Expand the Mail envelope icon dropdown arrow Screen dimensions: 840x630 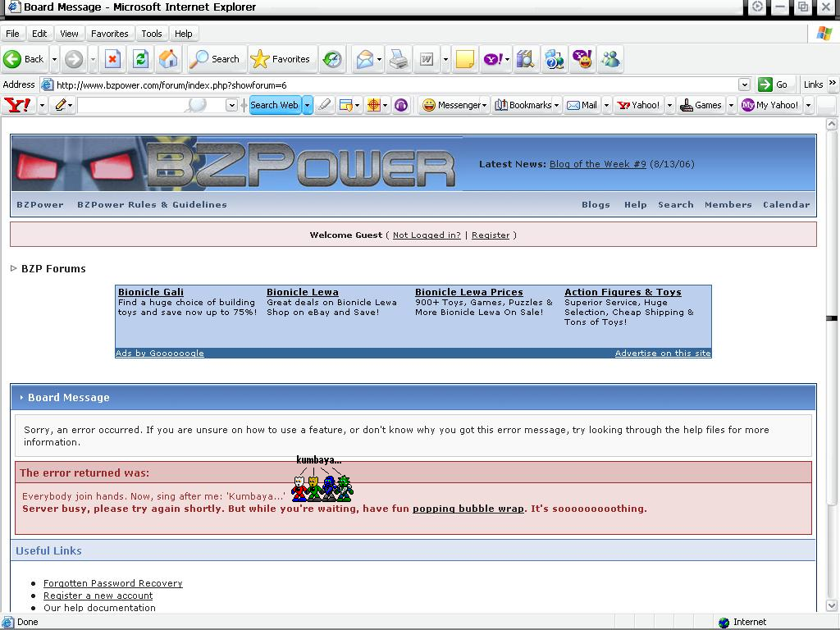click(x=379, y=59)
